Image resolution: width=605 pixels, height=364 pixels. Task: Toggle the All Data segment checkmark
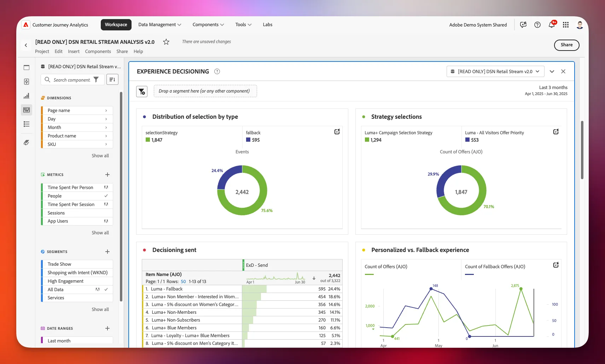[106, 289]
